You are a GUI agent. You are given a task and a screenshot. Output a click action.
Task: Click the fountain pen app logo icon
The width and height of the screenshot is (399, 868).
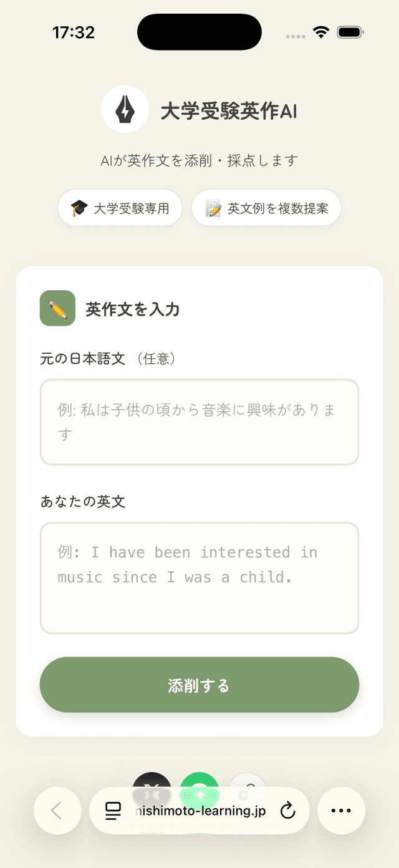125,109
